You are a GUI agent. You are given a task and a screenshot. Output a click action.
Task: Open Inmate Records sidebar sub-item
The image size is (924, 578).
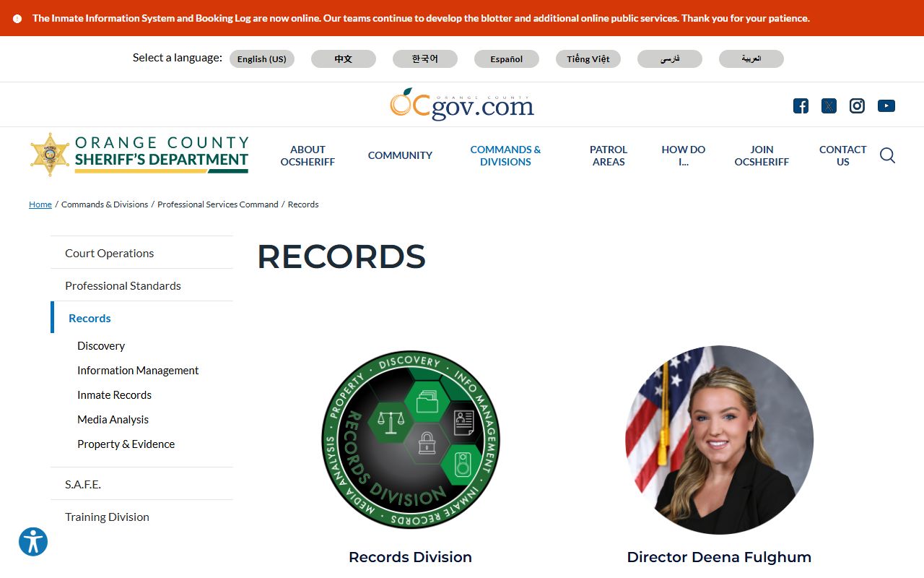click(x=114, y=395)
